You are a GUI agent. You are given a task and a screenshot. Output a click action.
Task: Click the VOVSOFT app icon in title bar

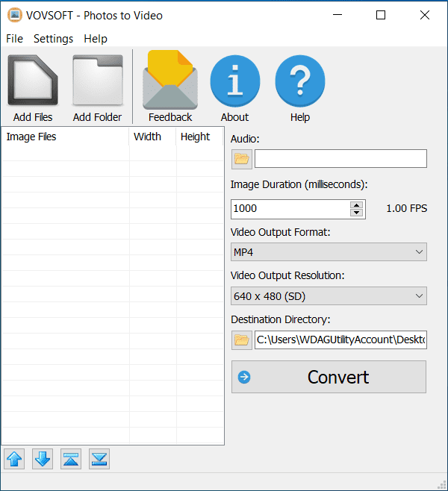(15, 15)
